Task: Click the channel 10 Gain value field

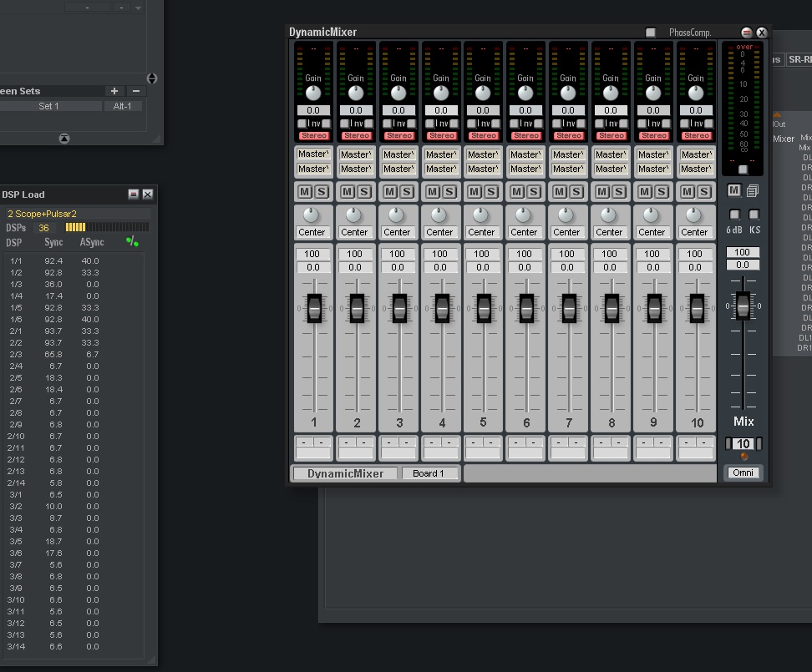Action: click(x=695, y=110)
